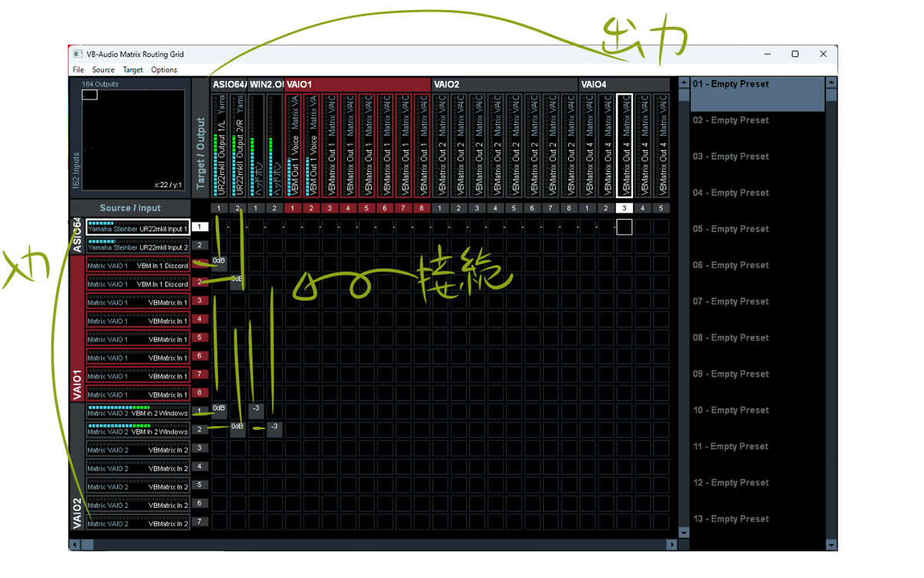The image size is (924, 578).
Task: Toggle the white-framed patch cell under VBMatrix Out 4
Action: (624, 226)
